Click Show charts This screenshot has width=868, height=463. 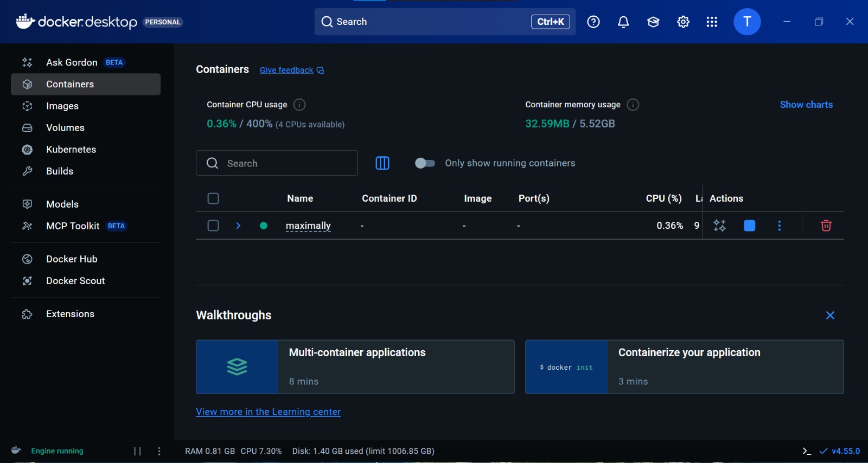click(806, 105)
